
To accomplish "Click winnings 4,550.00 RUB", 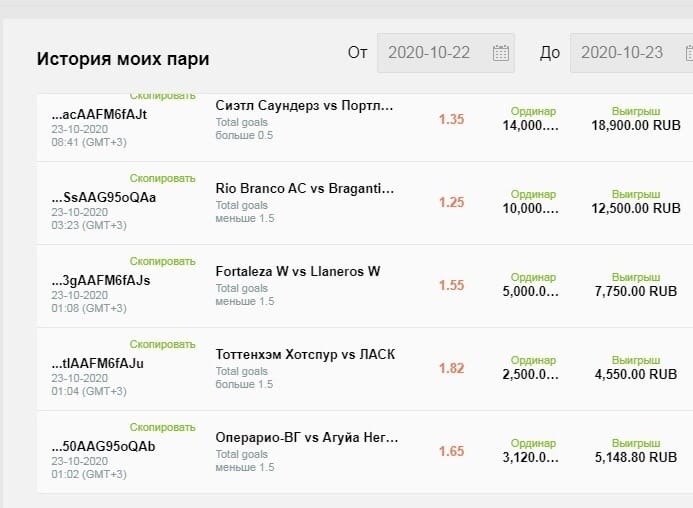I will click(x=636, y=374).
